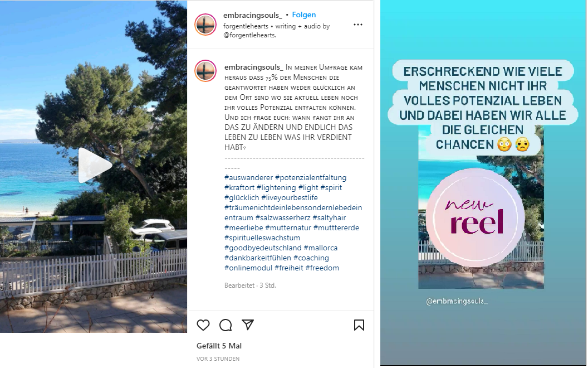
Task: Open the #auswanderer hashtag
Action: click(249, 177)
